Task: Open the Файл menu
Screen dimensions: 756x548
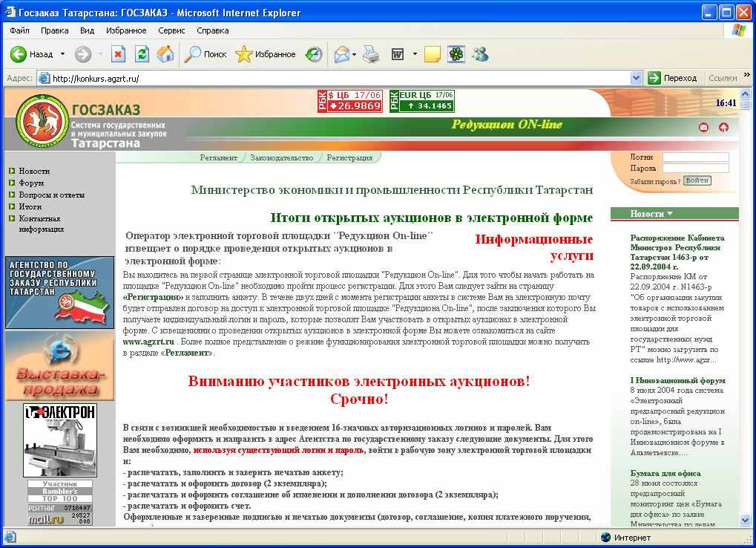Action: 19,30
